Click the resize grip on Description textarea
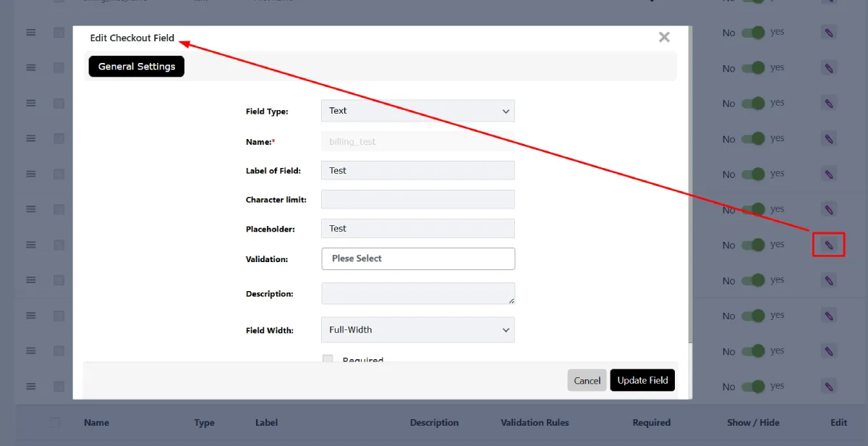868x446 pixels. click(x=511, y=300)
